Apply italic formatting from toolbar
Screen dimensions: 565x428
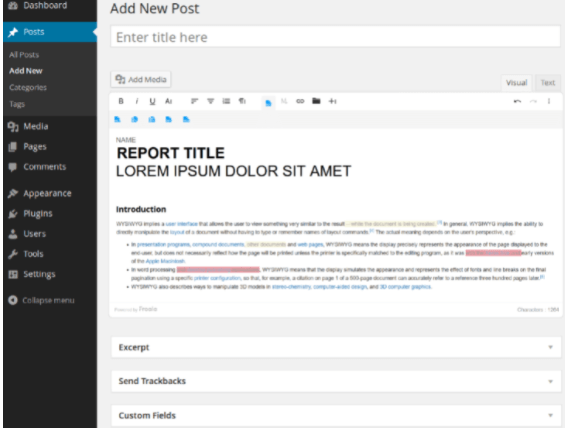coord(137,101)
